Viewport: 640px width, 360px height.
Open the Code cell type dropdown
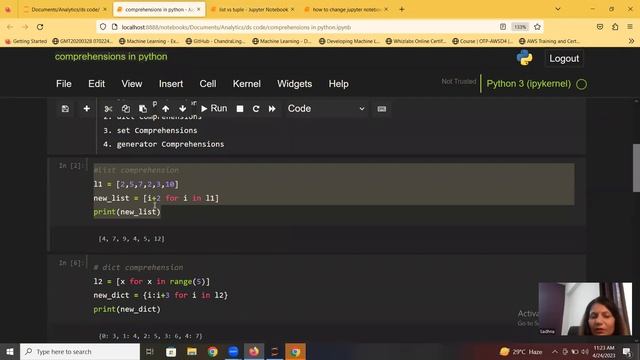pyautogui.click(x=326, y=109)
